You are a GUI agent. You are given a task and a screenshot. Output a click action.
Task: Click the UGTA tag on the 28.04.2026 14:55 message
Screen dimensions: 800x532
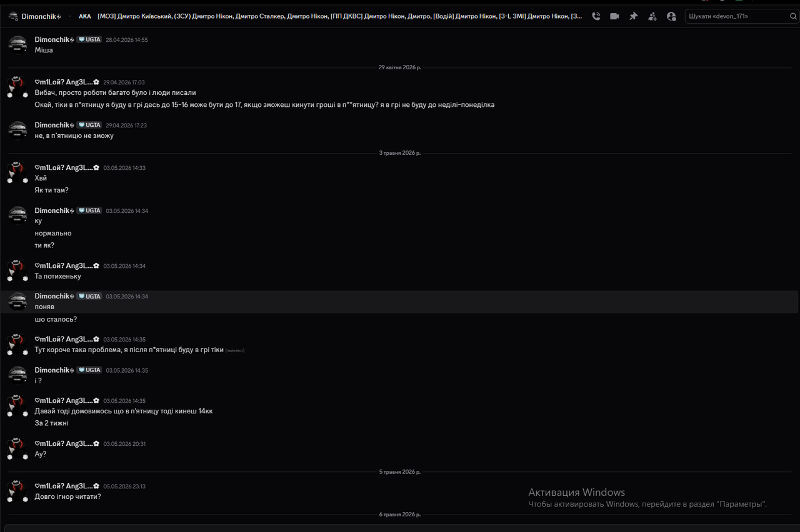pos(89,39)
